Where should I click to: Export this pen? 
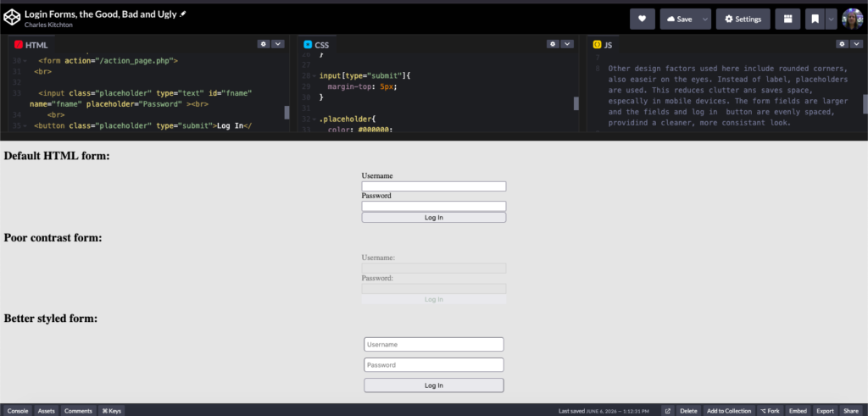click(826, 411)
